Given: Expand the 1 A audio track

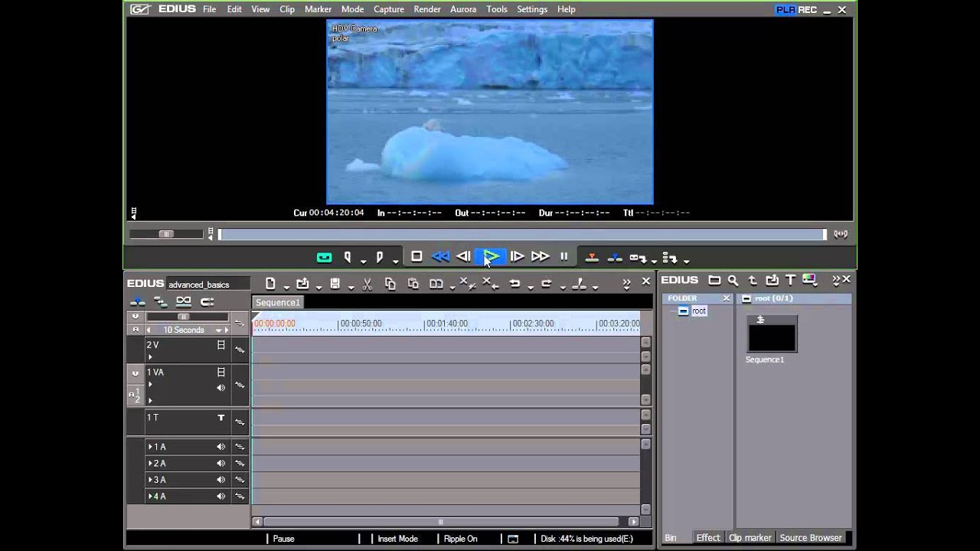Looking at the screenshot, I should tap(150, 446).
